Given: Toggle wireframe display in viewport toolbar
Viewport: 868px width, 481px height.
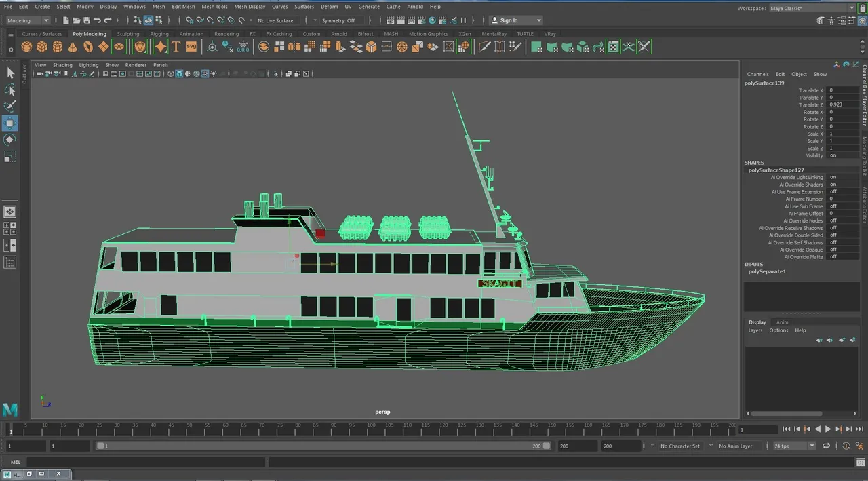Looking at the screenshot, I should [171, 74].
